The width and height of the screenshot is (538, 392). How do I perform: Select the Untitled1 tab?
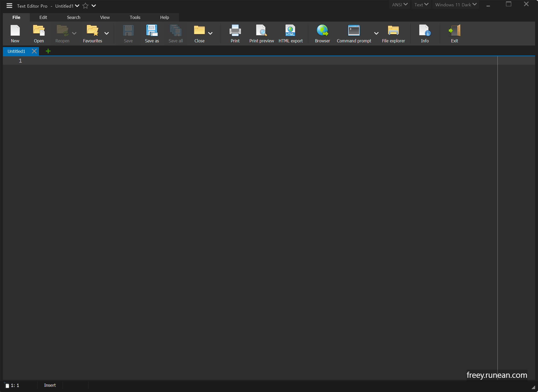(x=16, y=51)
